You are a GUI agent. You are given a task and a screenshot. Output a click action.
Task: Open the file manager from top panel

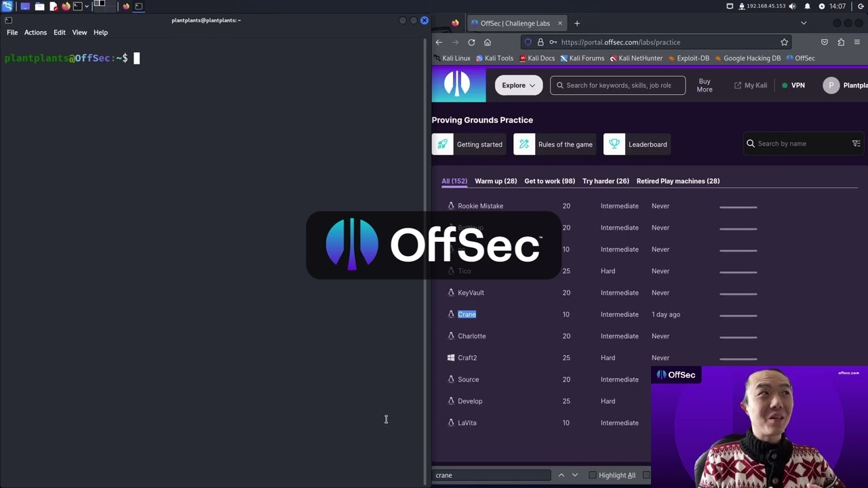click(39, 6)
